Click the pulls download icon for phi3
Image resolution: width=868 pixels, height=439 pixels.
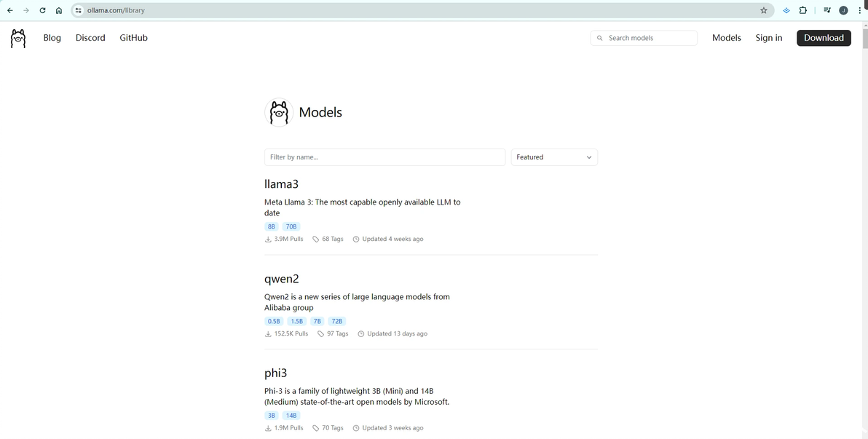click(x=268, y=428)
